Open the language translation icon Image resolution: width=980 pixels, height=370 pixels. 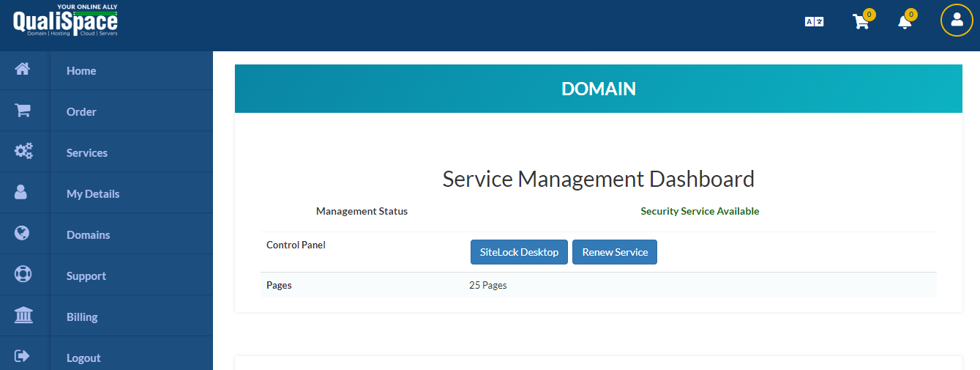point(814,22)
